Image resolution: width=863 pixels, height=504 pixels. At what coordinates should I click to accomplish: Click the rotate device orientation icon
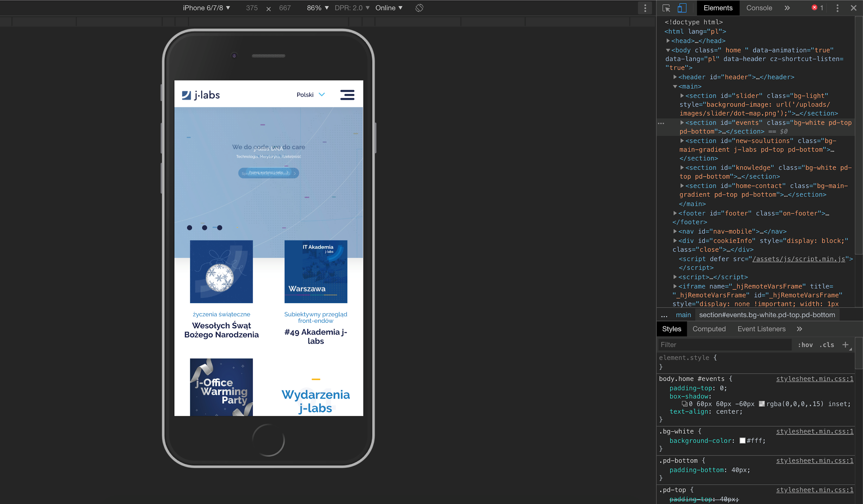point(419,8)
